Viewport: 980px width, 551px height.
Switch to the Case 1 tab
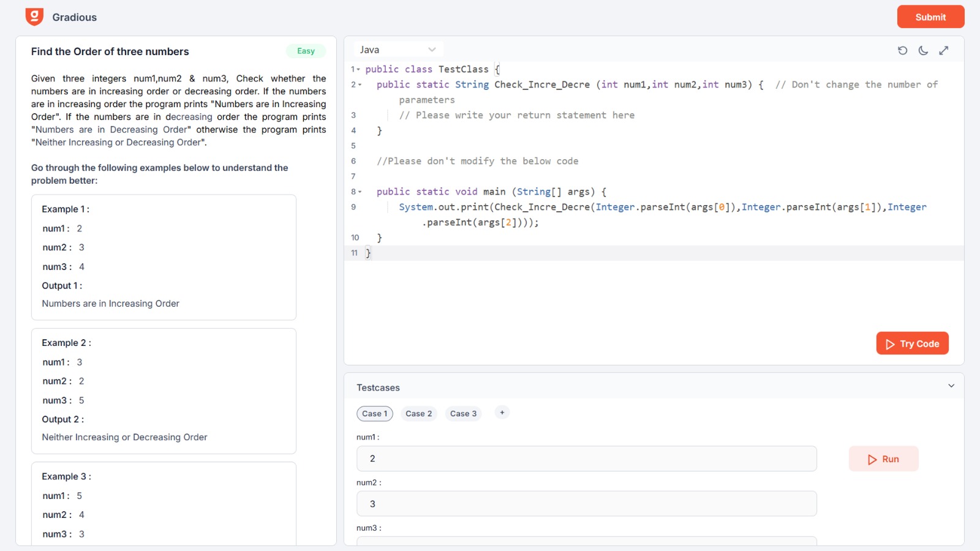[374, 414]
